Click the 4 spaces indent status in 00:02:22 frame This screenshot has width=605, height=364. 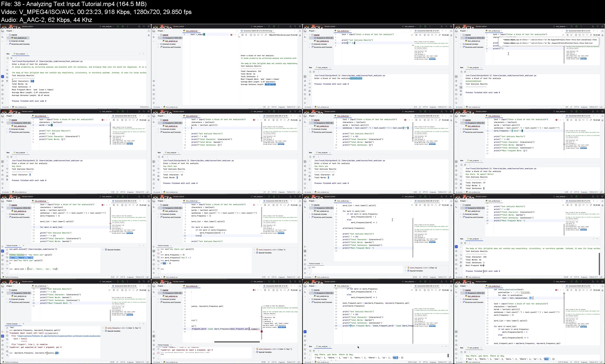[282, 107]
